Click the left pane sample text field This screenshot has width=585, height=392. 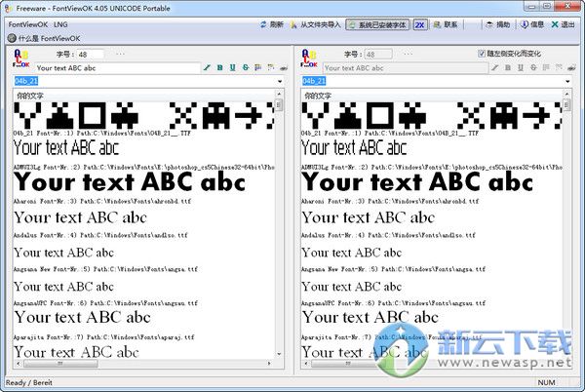pos(118,68)
